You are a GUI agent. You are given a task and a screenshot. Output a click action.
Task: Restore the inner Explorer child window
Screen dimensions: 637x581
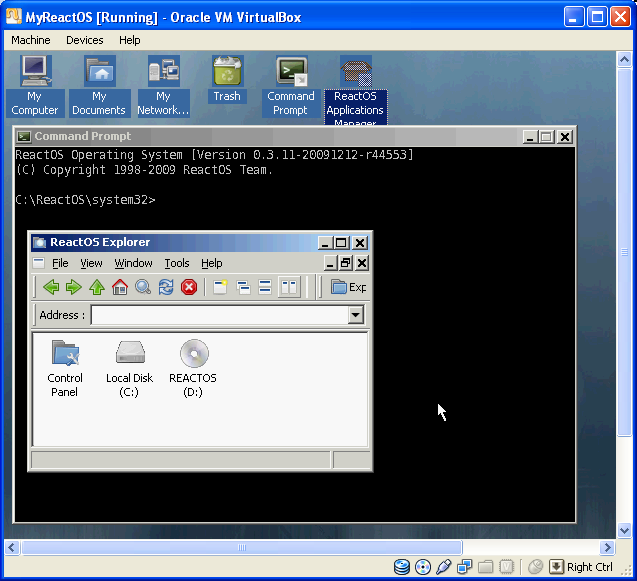coord(345,263)
